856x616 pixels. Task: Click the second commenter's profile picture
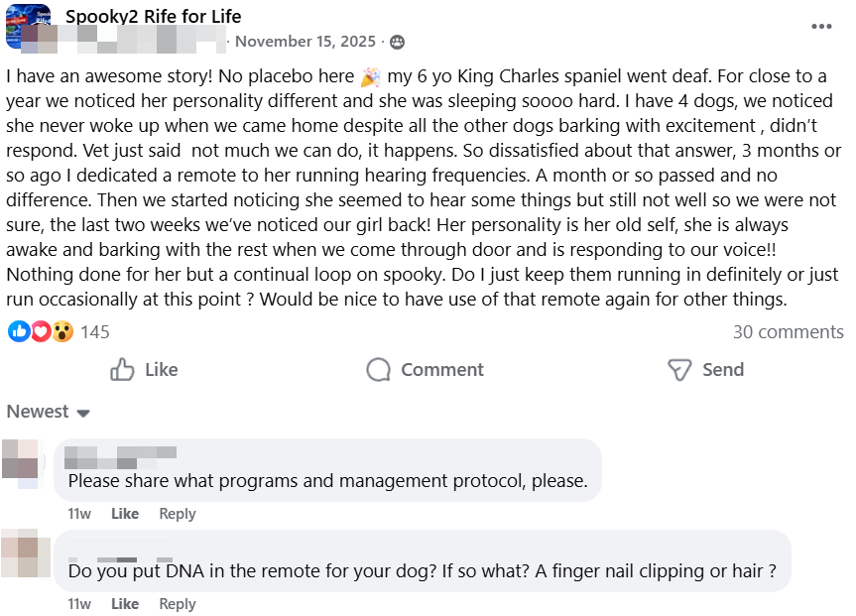pyautogui.click(x=24, y=553)
